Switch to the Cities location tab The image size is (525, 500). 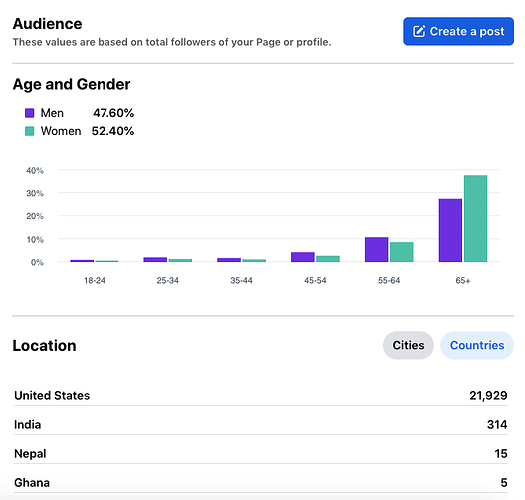[408, 345]
